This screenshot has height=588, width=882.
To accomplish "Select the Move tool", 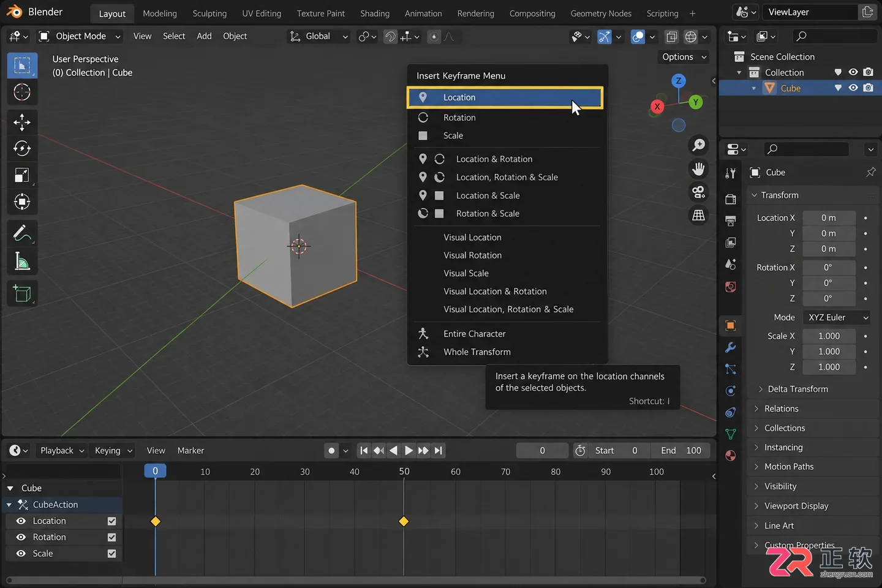I will click(22, 122).
